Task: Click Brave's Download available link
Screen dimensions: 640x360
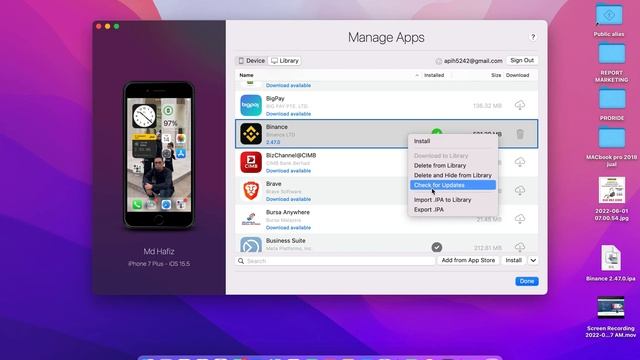Action: pos(288,199)
